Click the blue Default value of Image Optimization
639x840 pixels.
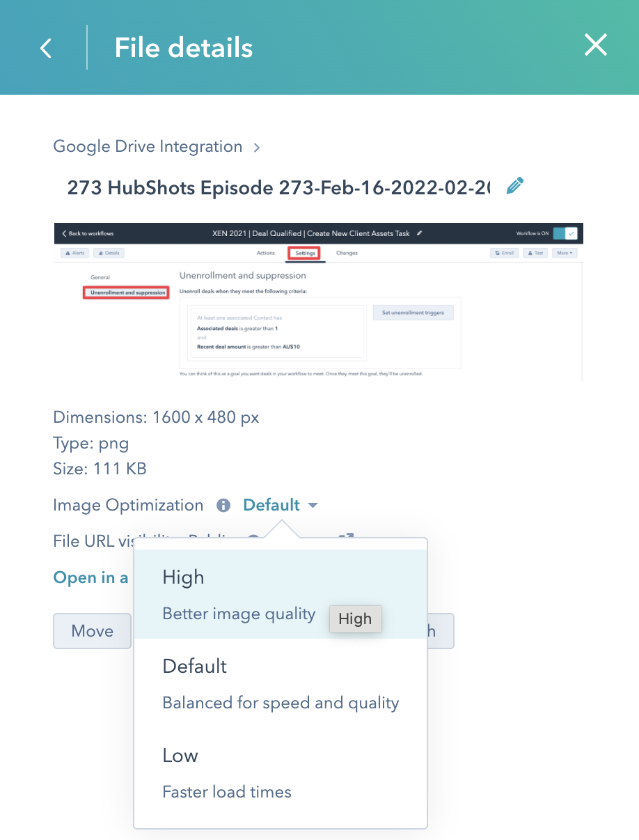point(271,506)
